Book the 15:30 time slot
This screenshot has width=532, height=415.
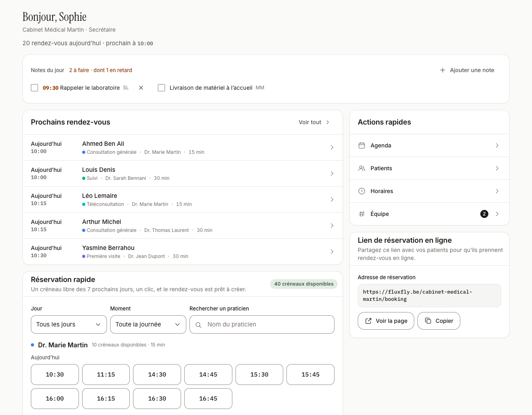tap(259, 375)
